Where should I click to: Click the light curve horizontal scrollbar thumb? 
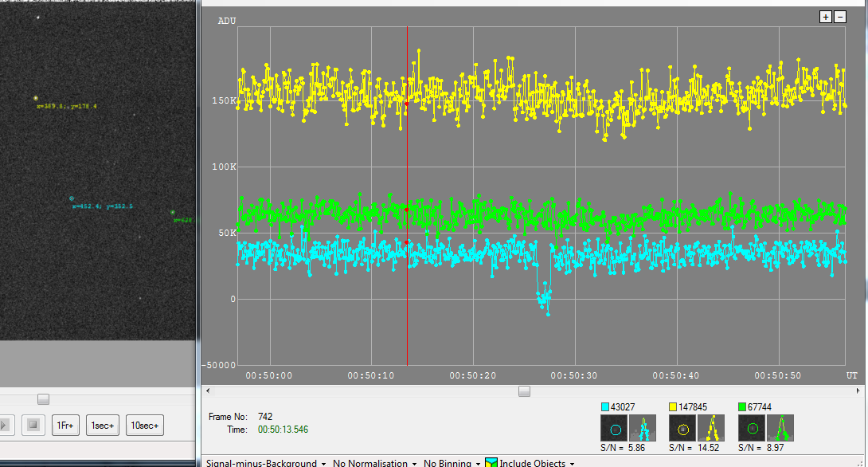pos(524,390)
